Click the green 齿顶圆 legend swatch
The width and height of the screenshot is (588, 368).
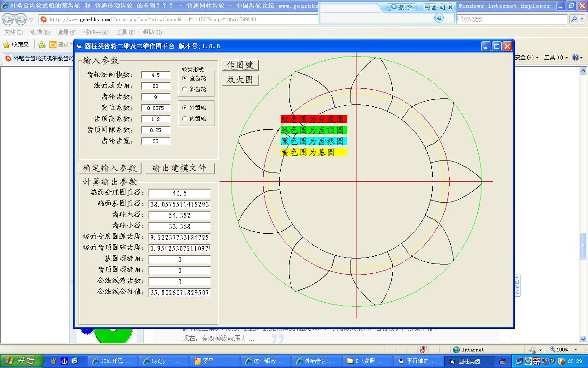coord(314,130)
